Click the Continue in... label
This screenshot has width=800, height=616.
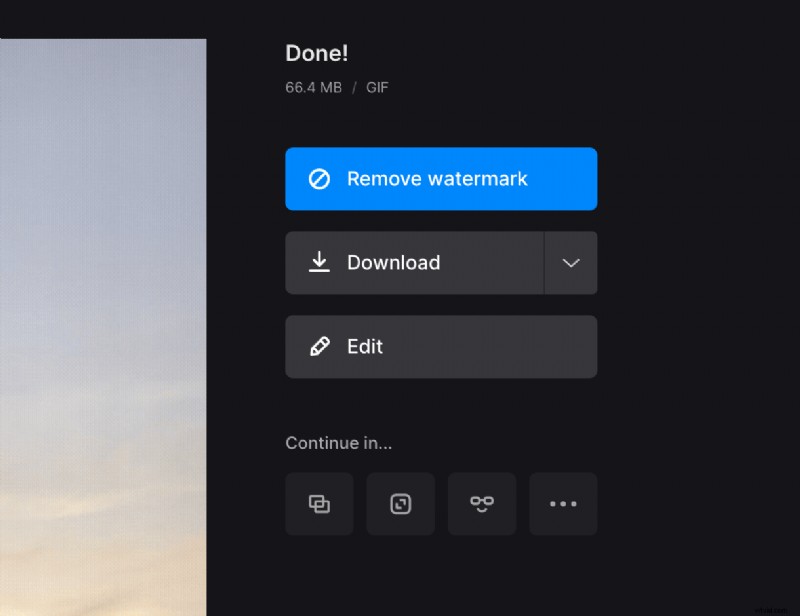point(338,442)
